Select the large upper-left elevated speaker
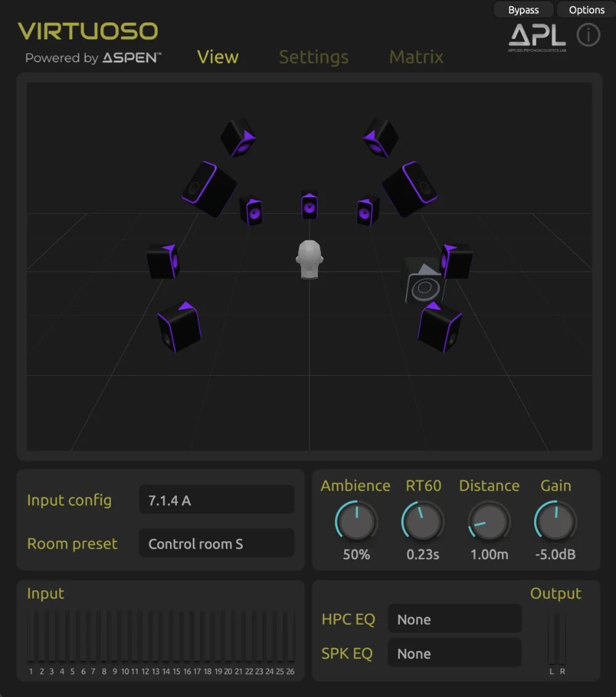This screenshot has width=616, height=697. [208, 189]
